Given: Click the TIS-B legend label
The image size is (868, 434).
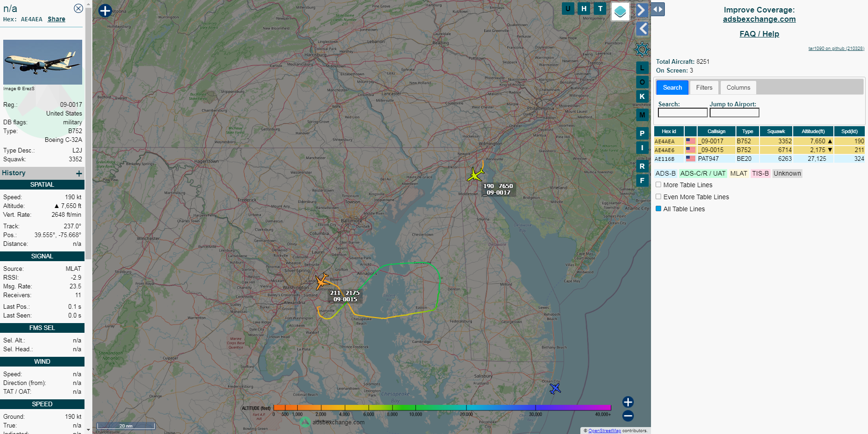Looking at the screenshot, I should [x=760, y=173].
